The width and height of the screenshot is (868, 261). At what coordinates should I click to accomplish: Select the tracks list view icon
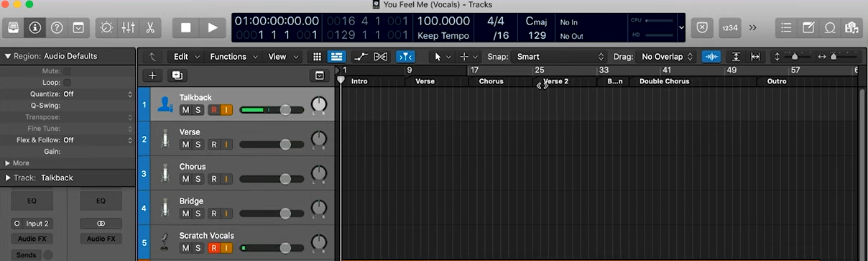(x=336, y=56)
